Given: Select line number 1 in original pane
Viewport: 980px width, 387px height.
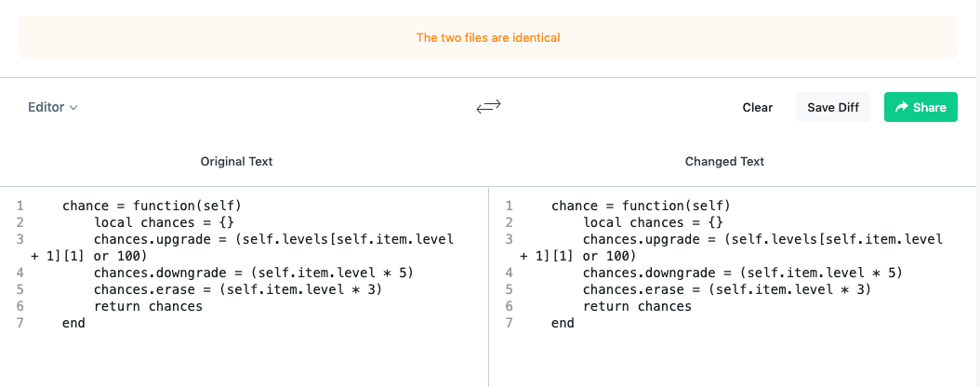Looking at the screenshot, I should (20, 206).
